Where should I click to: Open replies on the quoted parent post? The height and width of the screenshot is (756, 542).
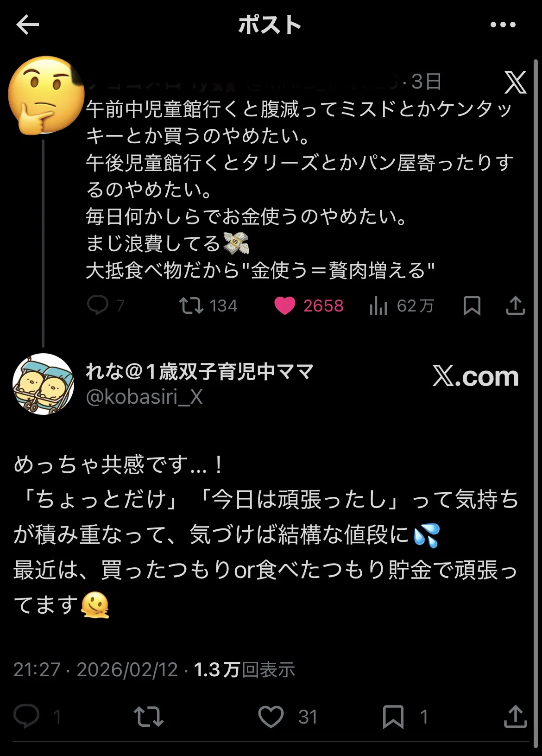[98, 305]
